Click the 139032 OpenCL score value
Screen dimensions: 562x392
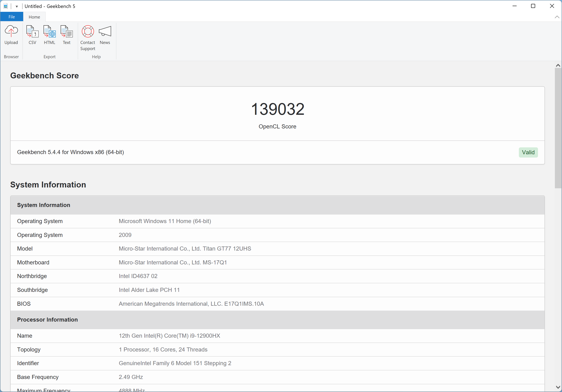(x=277, y=109)
